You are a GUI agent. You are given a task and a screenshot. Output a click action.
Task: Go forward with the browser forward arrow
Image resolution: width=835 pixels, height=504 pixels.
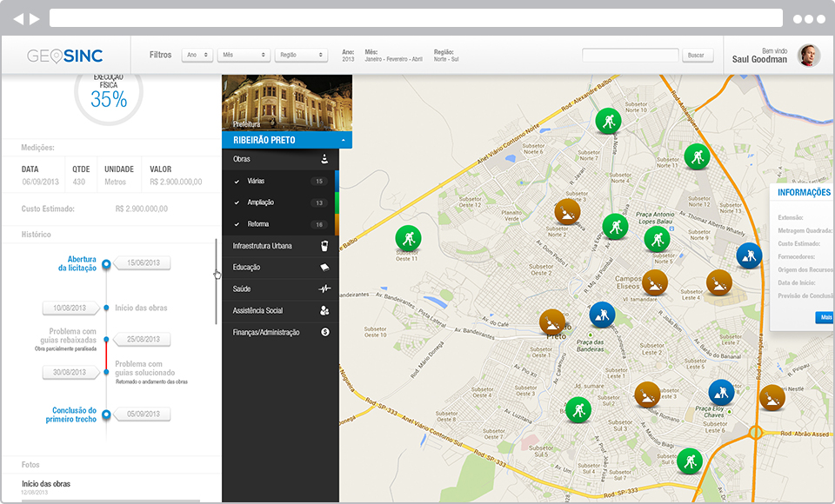click(x=35, y=19)
